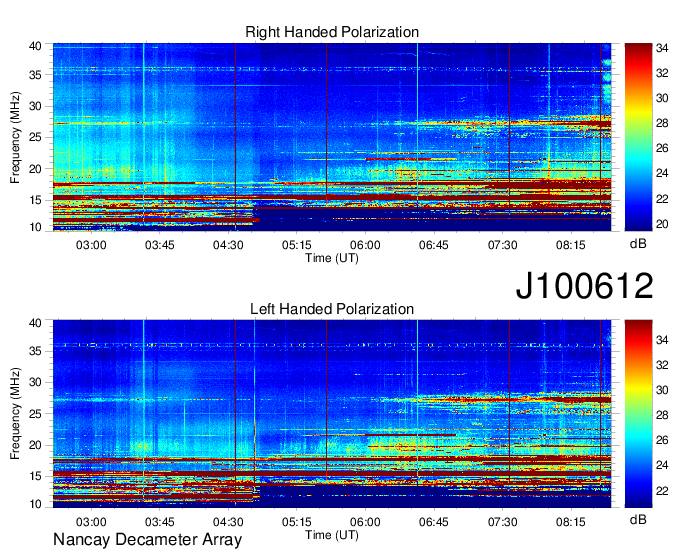The width and height of the screenshot is (680, 552).
Task: Choose the 20 MHz tick on Left Handed plot
Action: (x=35, y=445)
